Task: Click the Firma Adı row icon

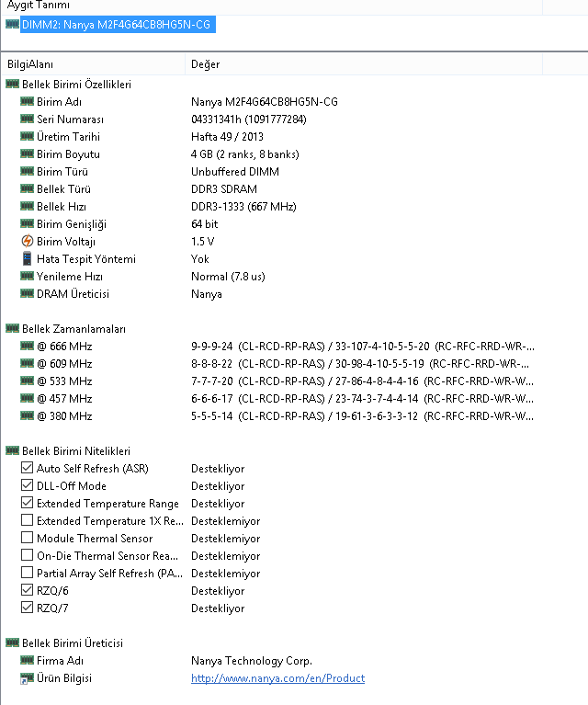Action: tap(27, 660)
